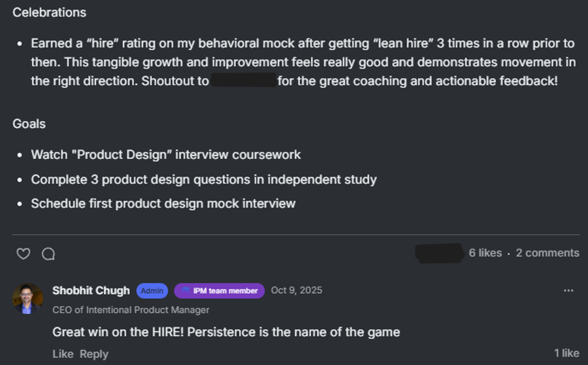Click Shobhit Chugh's profile avatar
The image size is (588, 365).
point(27,298)
